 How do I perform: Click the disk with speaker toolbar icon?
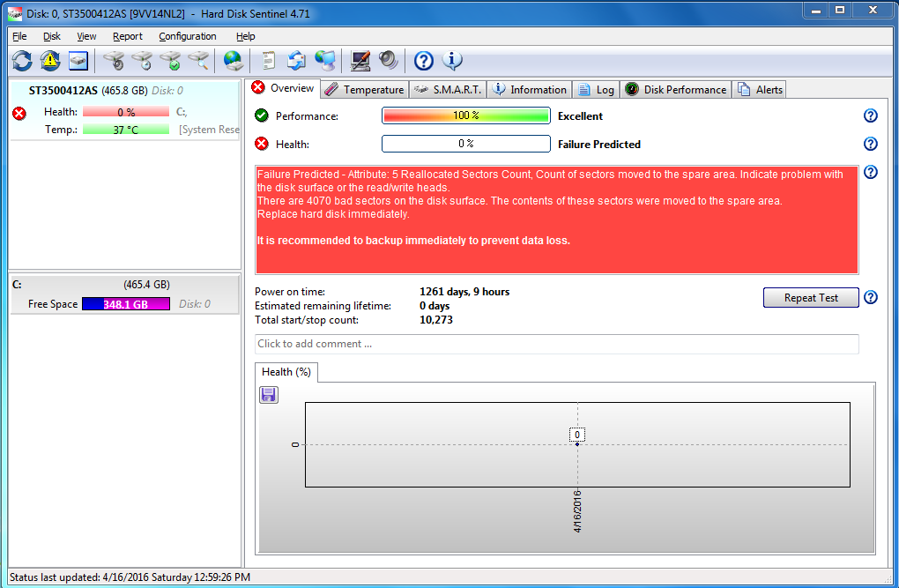click(114, 61)
